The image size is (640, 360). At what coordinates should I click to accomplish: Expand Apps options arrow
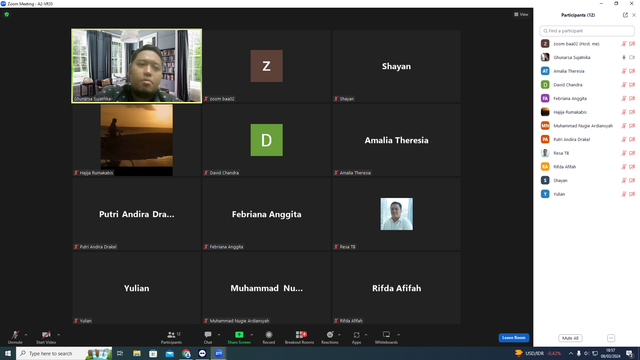pyautogui.click(x=366, y=335)
